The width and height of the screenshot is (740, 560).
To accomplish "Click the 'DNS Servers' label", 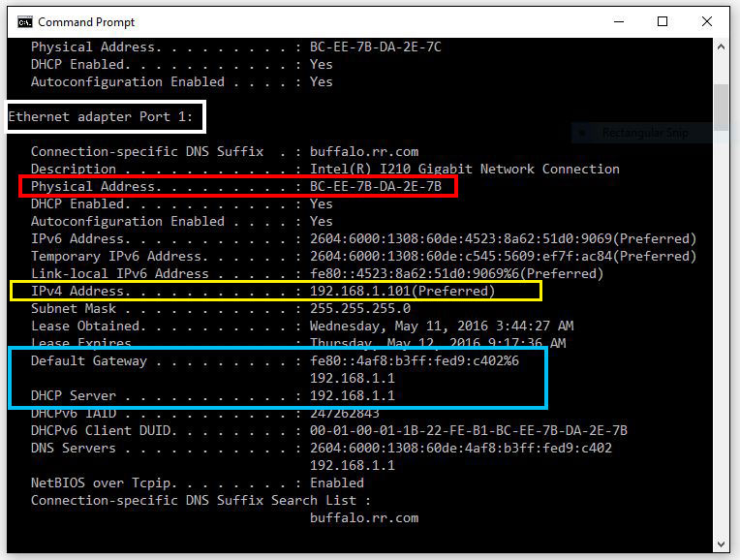I will [x=74, y=448].
